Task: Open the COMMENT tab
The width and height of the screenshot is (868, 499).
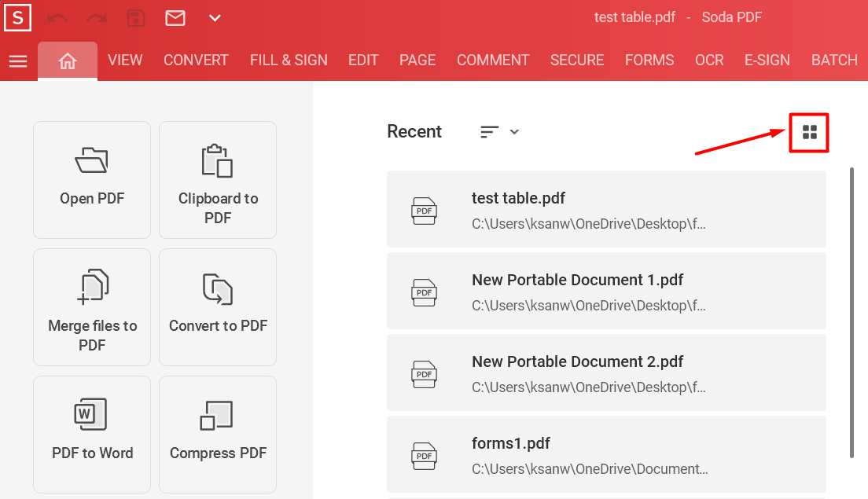Action: tap(493, 60)
